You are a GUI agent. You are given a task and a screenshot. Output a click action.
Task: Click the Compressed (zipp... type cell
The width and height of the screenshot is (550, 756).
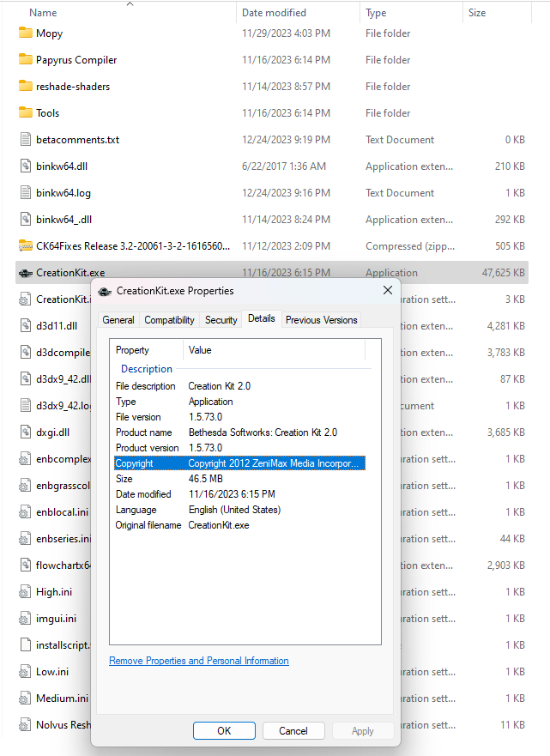[x=410, y=246]
